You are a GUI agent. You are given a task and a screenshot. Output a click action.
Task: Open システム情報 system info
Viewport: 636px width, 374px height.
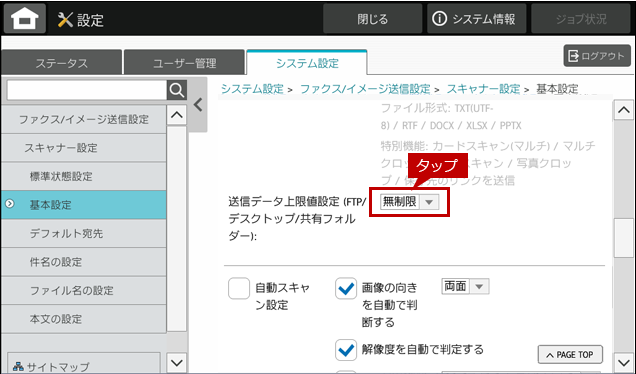point(477,19)
